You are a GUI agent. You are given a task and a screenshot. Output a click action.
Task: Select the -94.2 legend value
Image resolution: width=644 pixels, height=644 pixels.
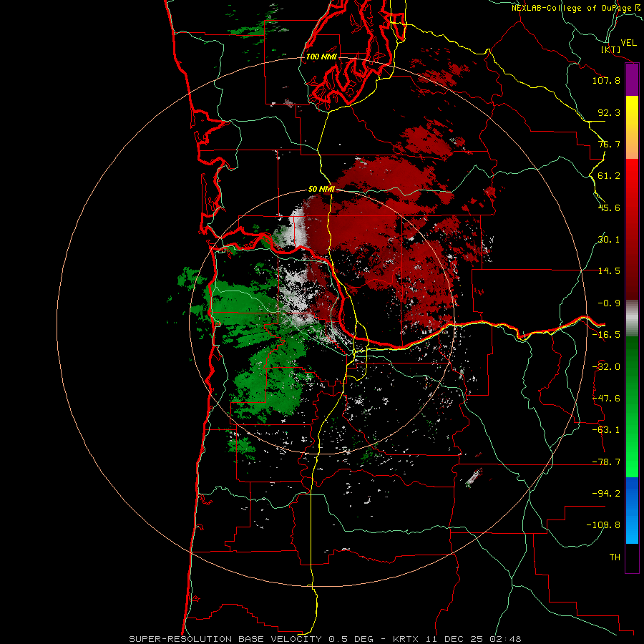(x=606, y=493)
